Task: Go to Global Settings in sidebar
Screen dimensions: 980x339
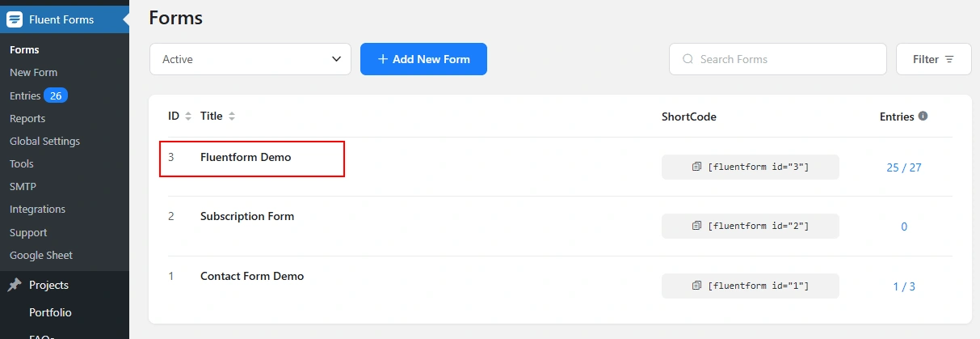Action: coord(44,141)
